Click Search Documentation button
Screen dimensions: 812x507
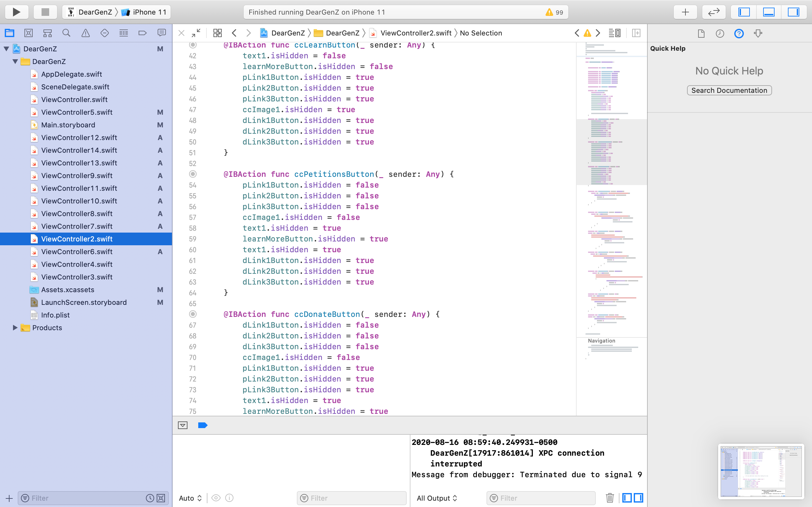[x=729, y=91]
